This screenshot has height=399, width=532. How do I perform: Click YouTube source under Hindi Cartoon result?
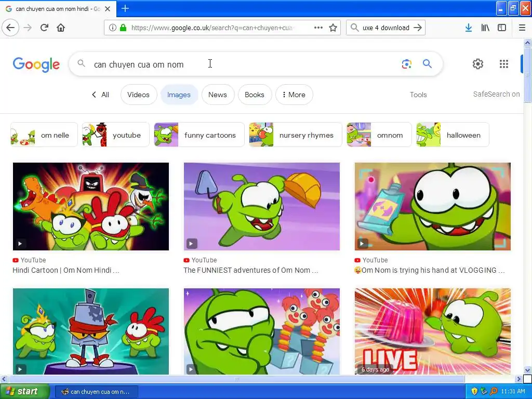click(29, 260)
